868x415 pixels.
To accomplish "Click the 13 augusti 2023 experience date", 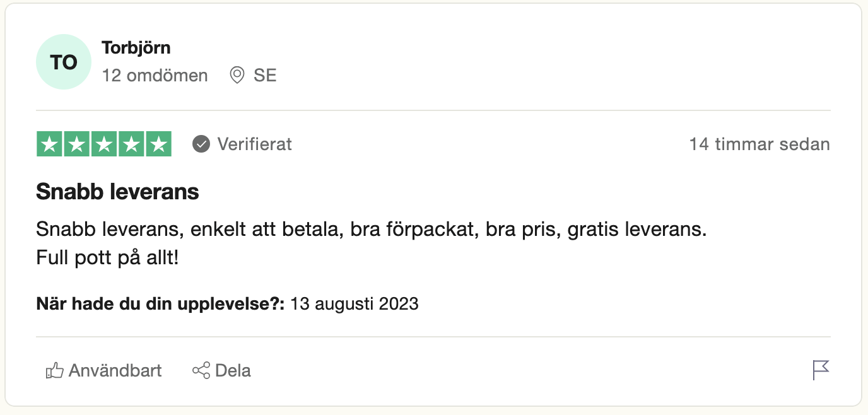I will (355, 304).
